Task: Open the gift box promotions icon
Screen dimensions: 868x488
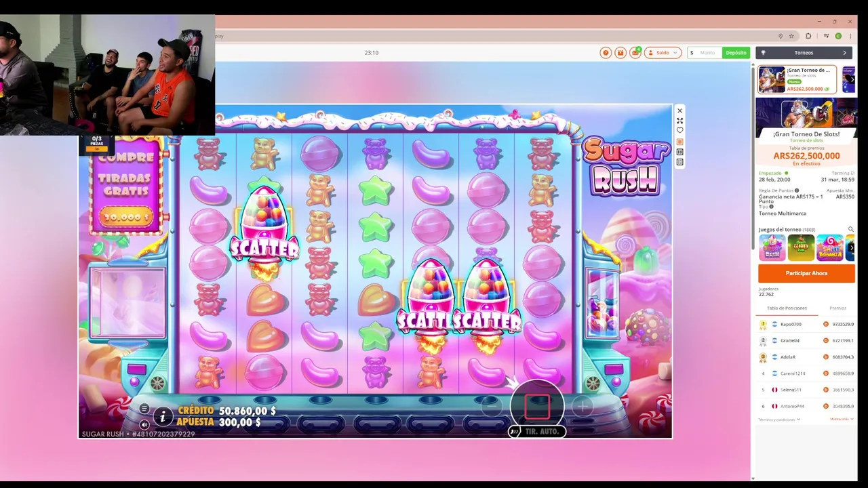Action: (x=620, y=53)
